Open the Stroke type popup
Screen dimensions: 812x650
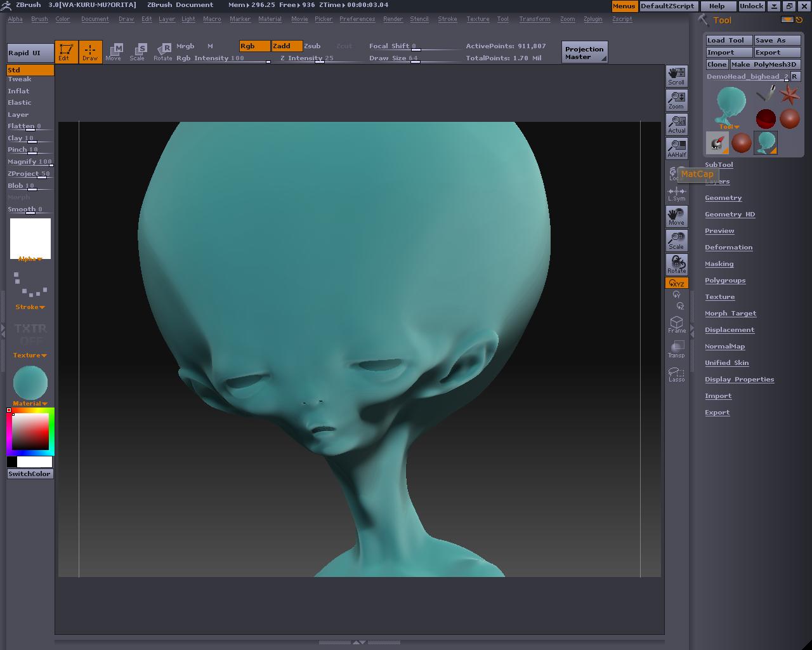(30, 291)
